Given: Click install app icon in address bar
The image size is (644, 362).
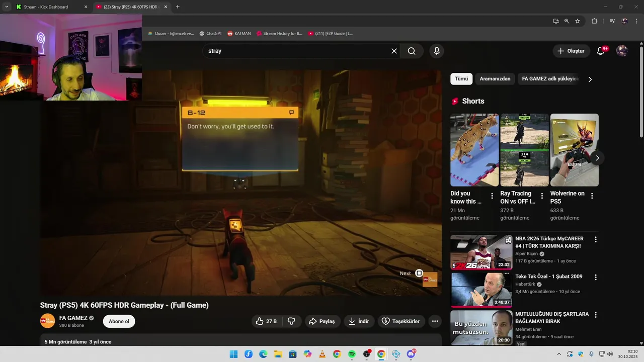Looking at the screenshot, I should tap(556, 21).
